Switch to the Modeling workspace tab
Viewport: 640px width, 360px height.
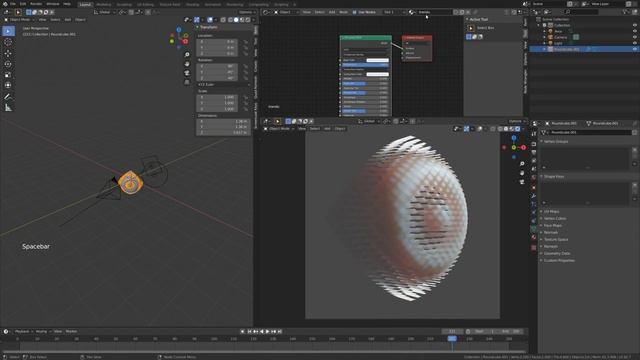tap(104, 4)
